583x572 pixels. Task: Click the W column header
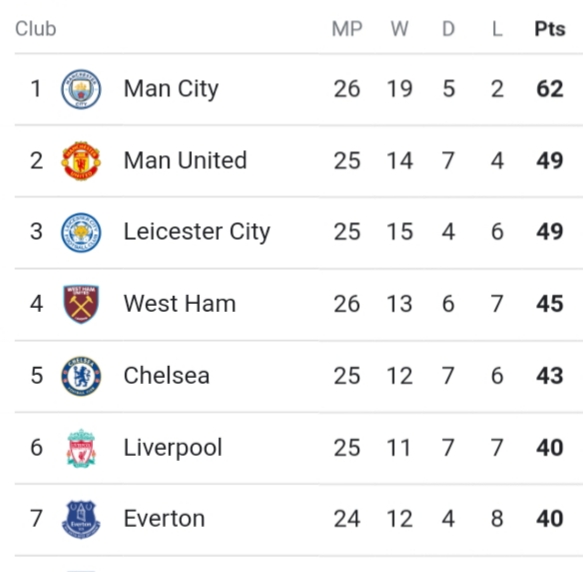click(x=400, y=29)
